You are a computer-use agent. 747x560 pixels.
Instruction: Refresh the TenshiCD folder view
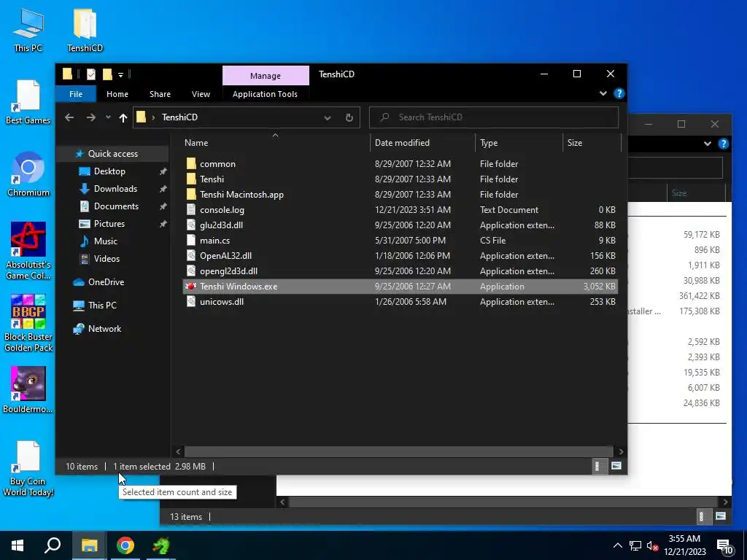[x=349, y=117]
